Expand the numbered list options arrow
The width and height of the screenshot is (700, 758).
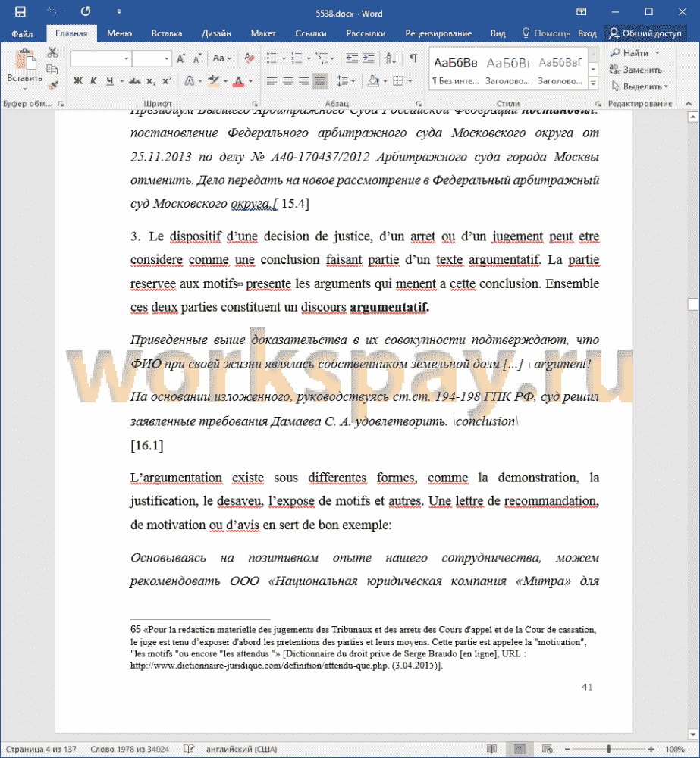(309, 59)
